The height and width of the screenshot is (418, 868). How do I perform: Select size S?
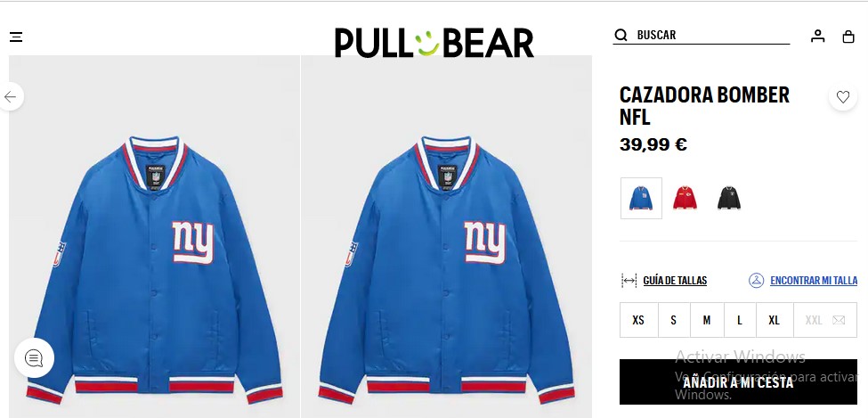[x=673, y=320]
